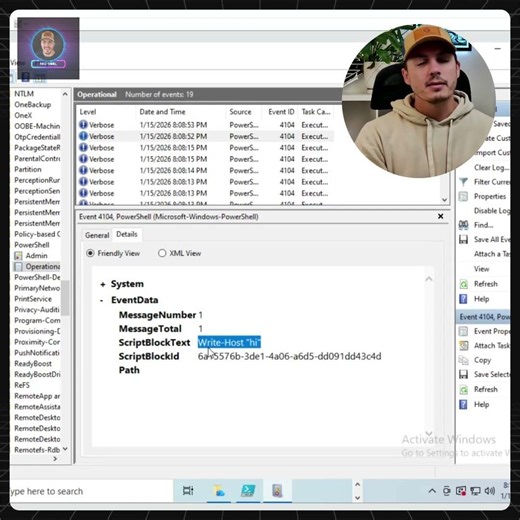
Task: Show hidden system tray icons
Action: pyautogui.click(x=432, y=491)
